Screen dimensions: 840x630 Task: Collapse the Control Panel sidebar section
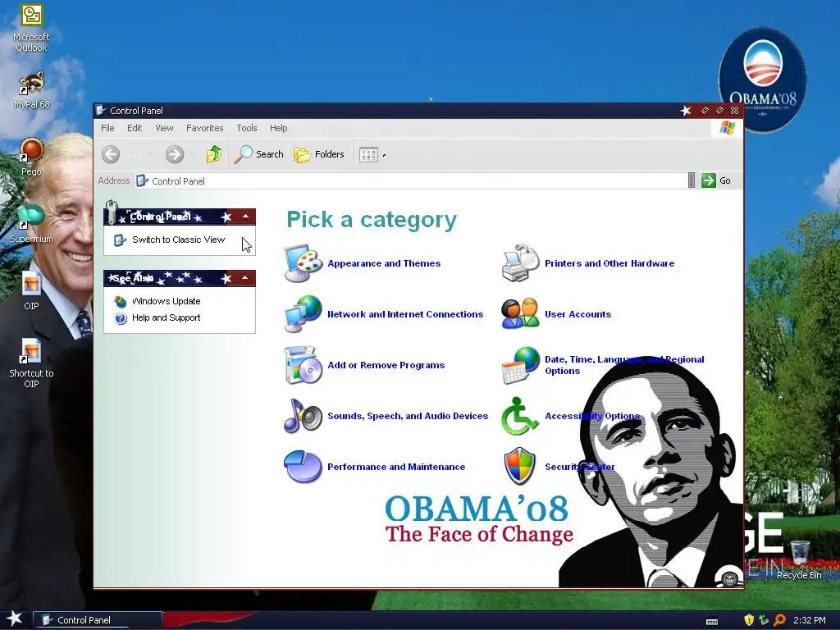(245, 217)
